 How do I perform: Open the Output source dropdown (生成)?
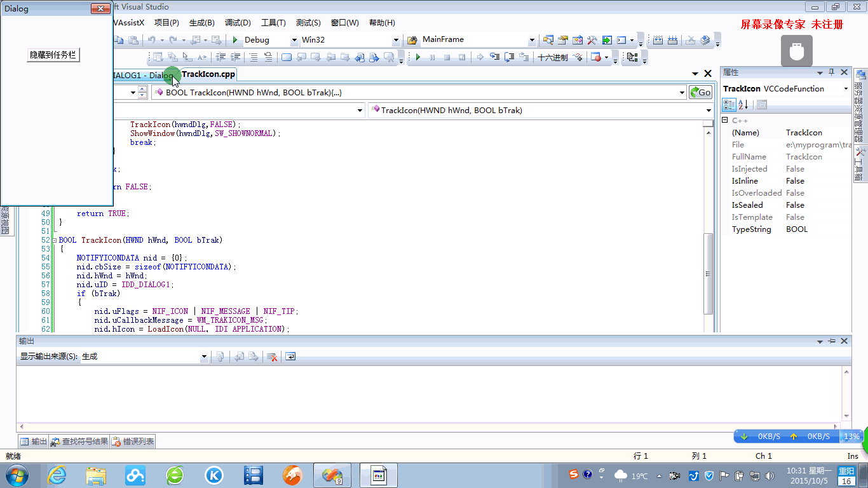(204, 357)
